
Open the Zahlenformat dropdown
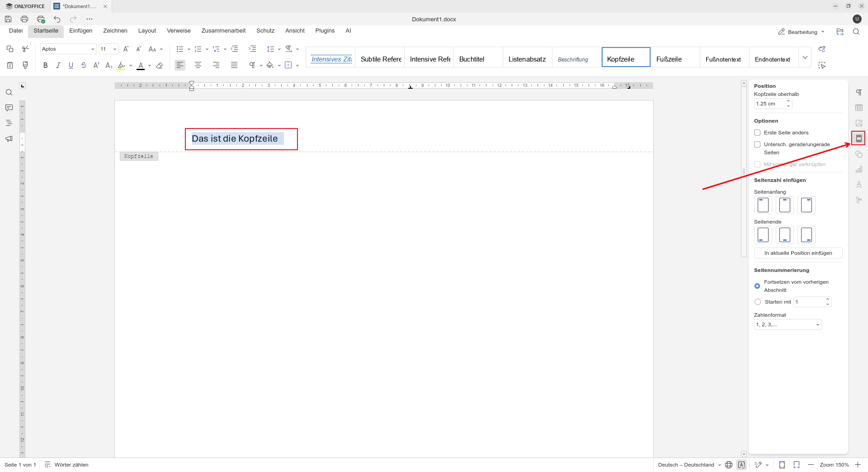pos(788,324)
